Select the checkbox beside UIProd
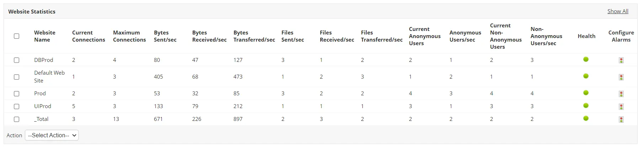This screenshot has height=149, width=644. [16, 106]
